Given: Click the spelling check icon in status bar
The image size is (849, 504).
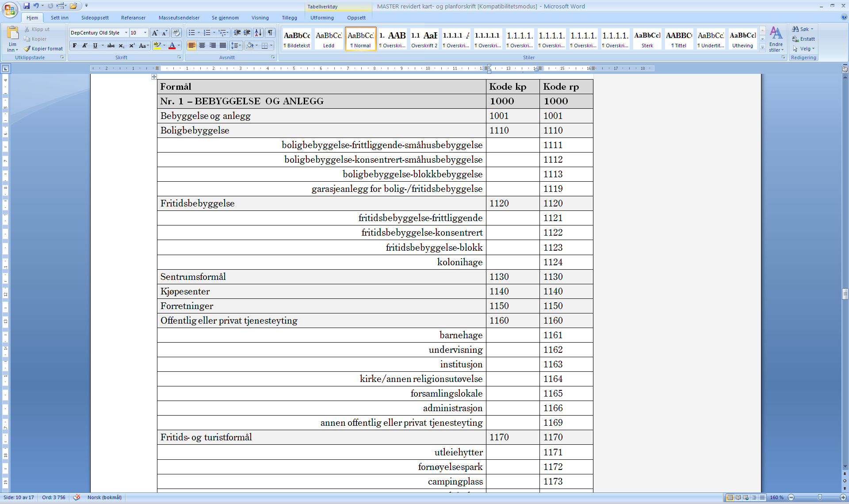Looking at the screenshot, I should 77,497.
